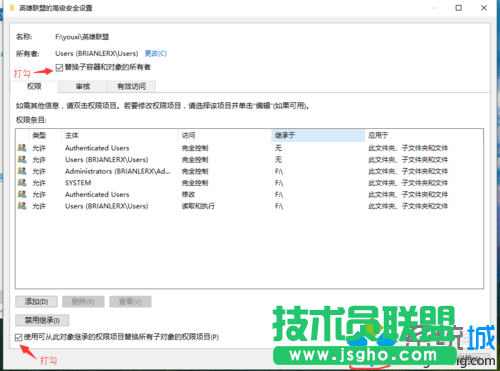Toggle the replace all child object permissions checkbox
500x371 pixels.
[x=19, y=337]
